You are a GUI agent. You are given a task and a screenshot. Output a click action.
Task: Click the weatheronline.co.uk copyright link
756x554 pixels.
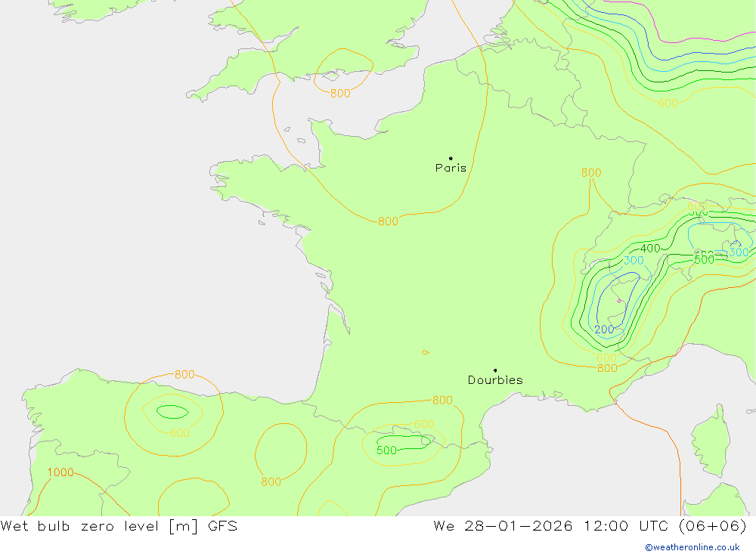pos(692,547)
